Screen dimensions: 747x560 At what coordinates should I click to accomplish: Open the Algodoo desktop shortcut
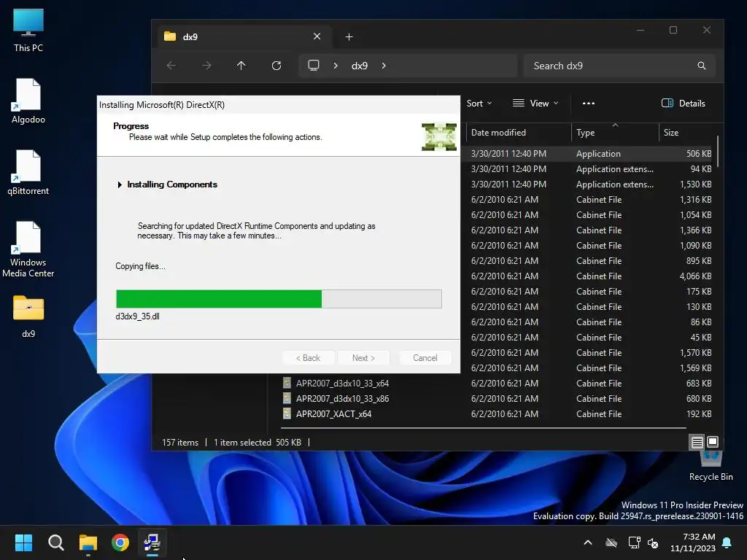[x=28, y=101]
